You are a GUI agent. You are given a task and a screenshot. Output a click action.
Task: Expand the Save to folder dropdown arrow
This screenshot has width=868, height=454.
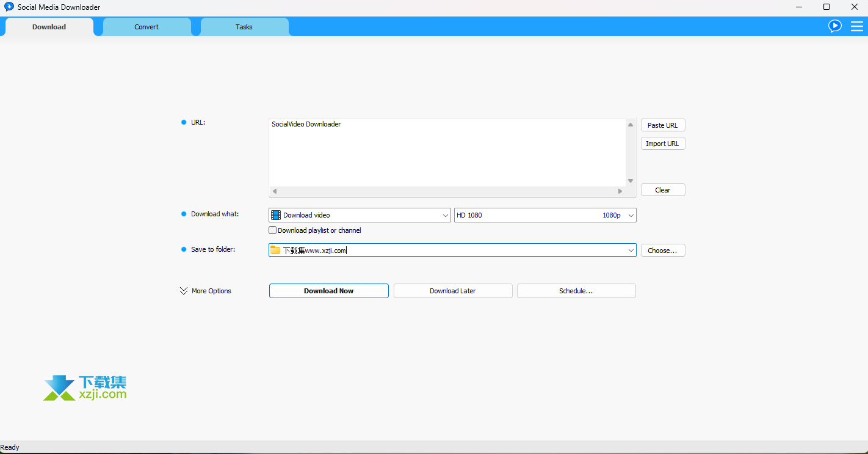[x=631, y=251]
